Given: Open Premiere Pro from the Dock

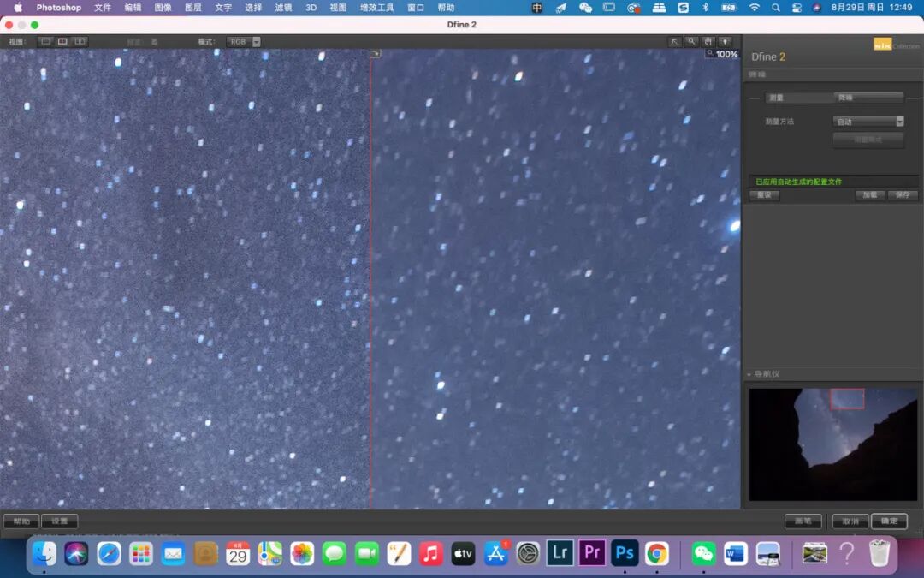Looking at the screenshot, I should click(592, 553).
